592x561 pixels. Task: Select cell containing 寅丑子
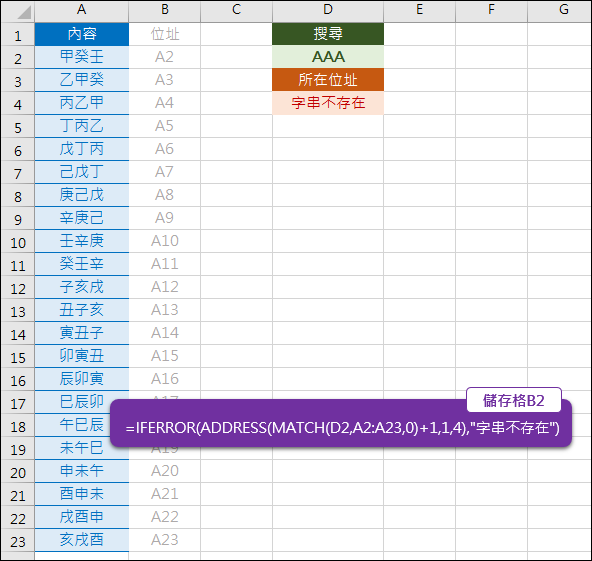coord(82,333)
